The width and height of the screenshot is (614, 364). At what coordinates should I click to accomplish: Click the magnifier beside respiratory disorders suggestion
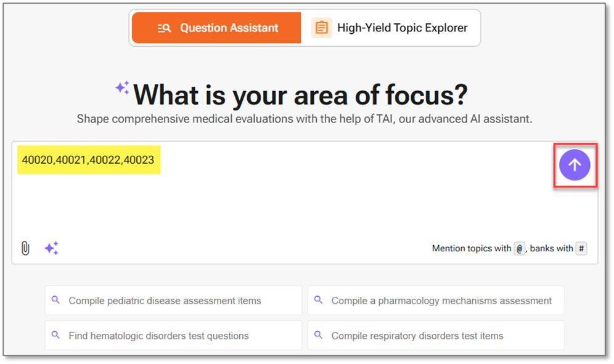coord(318,336)
